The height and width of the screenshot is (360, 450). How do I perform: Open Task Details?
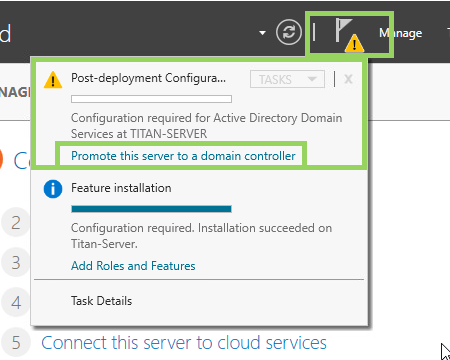101,301
